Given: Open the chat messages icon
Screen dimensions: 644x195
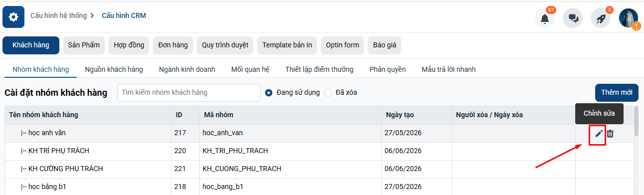Looking at the screenshot, I should (x=573, y=18).
